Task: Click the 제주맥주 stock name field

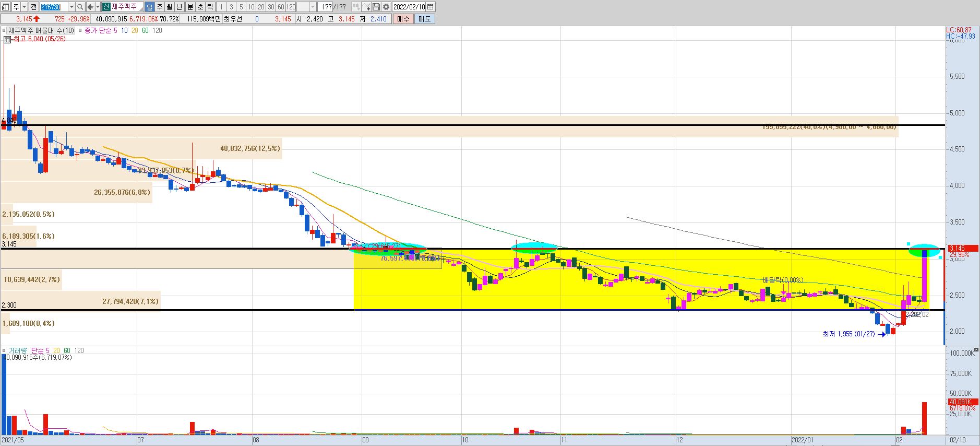Action: 127,7
